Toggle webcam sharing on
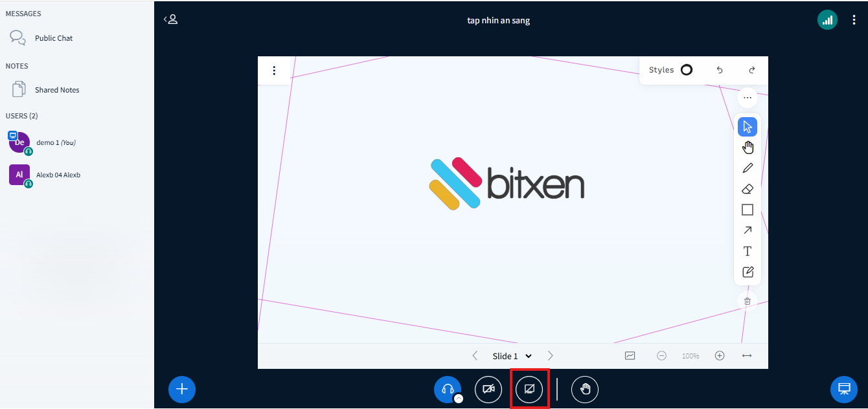868x409 pixels. coord(488,389)
